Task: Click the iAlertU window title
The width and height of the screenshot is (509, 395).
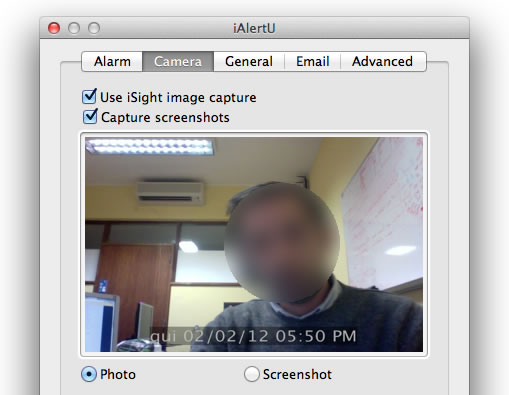Action: pyautogui.click(x=254, y=28)
